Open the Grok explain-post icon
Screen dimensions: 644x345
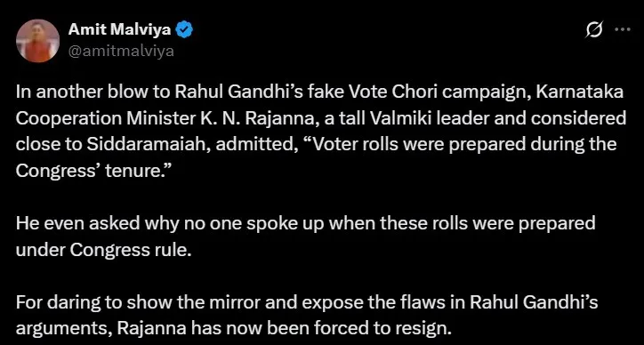click(594, 30)
